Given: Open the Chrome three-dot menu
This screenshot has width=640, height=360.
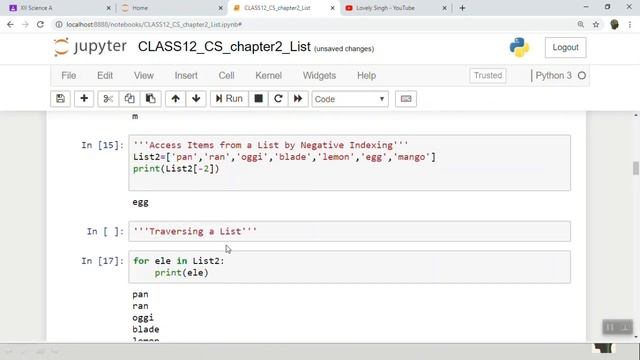Looking at the screenshot, I should pyautogui.click(x=630, y=24).
